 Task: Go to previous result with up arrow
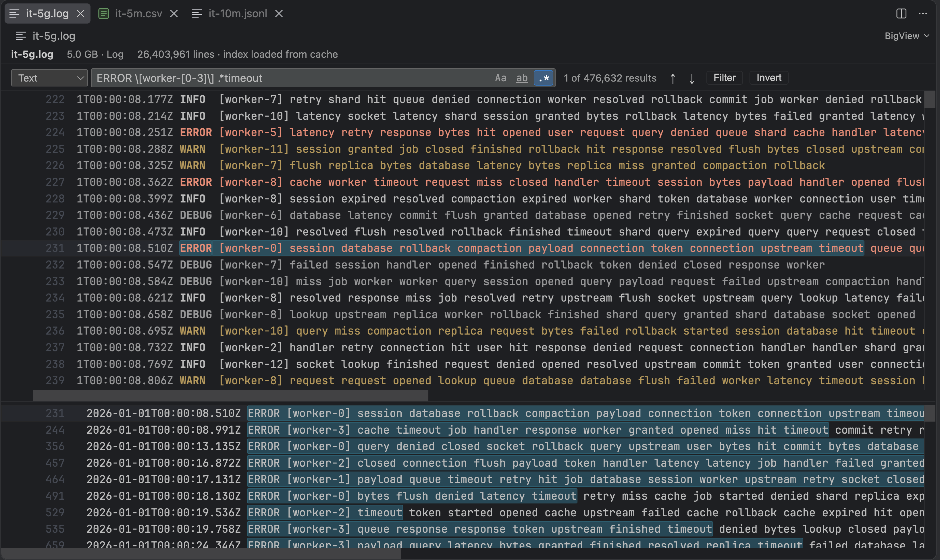[673, 78]
